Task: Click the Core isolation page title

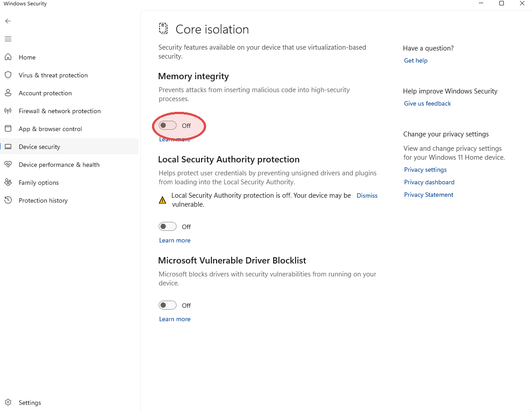Action: point(212,29)
